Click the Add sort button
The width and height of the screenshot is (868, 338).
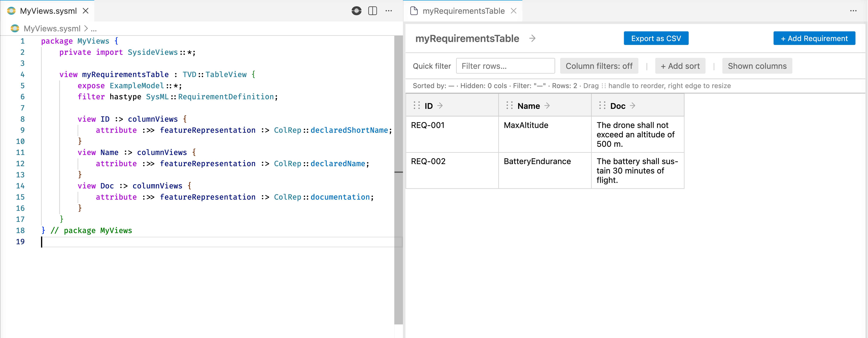(680, 66)
